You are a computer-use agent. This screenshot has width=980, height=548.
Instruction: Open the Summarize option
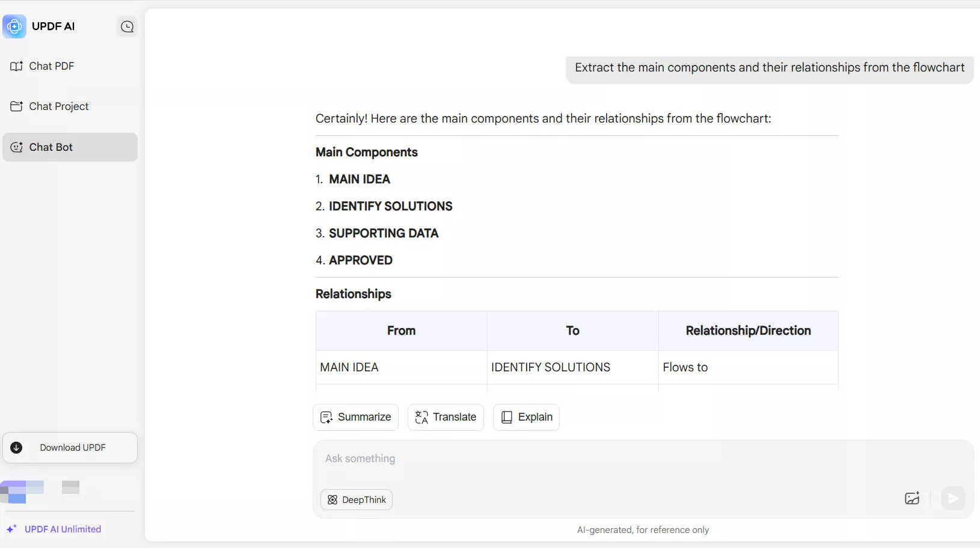pos(356,417)
